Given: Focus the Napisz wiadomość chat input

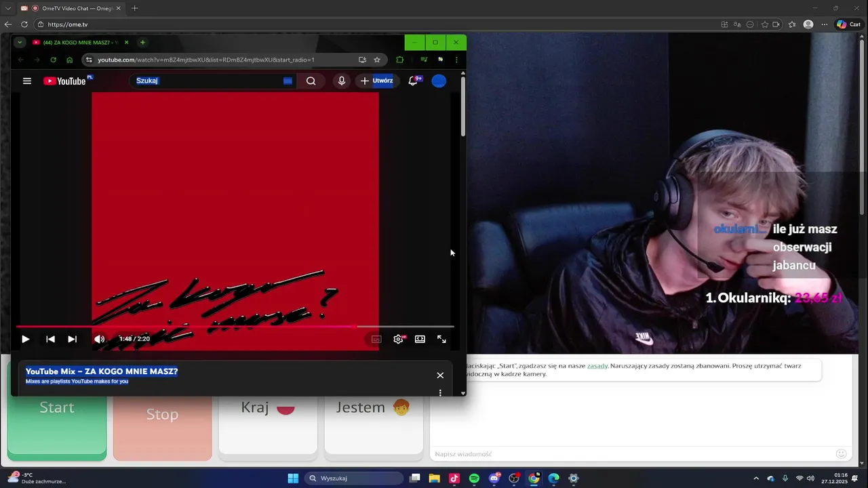Looking at the screenshot, I should click(x=631, y=454).
